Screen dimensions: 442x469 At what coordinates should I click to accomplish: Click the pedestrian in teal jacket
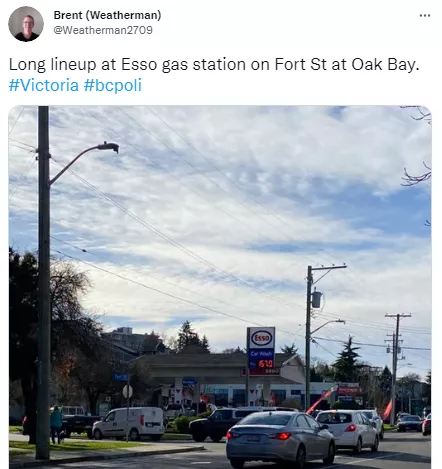pyautogui.click(x=56, y=425)
